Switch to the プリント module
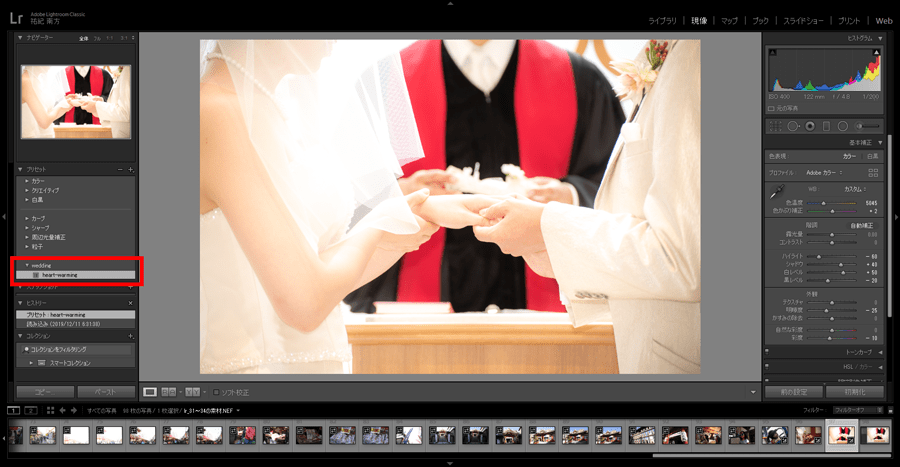This screenshot has height=467, width=900. click(849, 21)
